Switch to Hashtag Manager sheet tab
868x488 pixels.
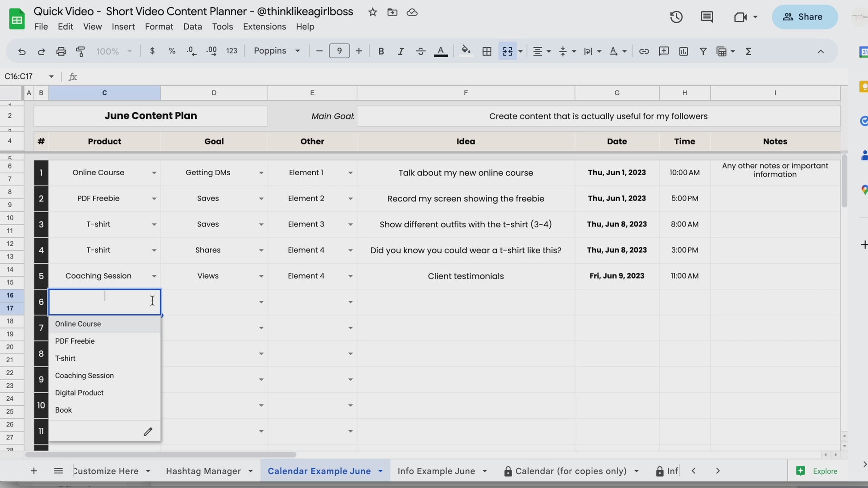pos(203,471)
